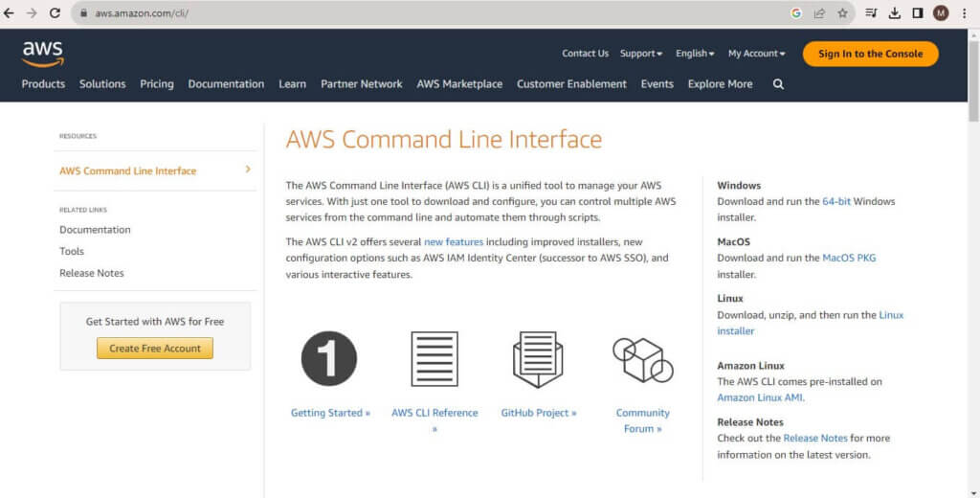
Task: Click the Google icon in address bar
Action: 795,13
